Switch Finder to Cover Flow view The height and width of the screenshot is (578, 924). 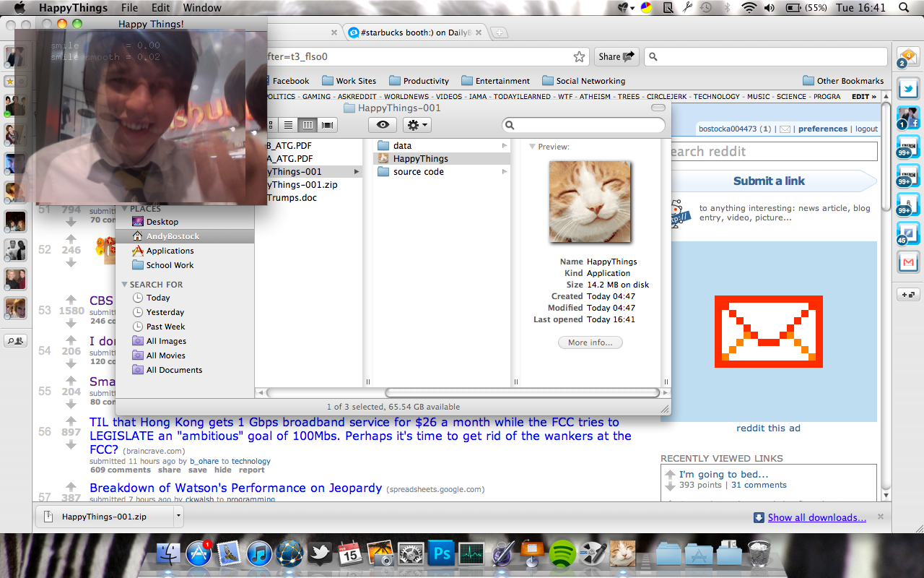coord(328,125)
